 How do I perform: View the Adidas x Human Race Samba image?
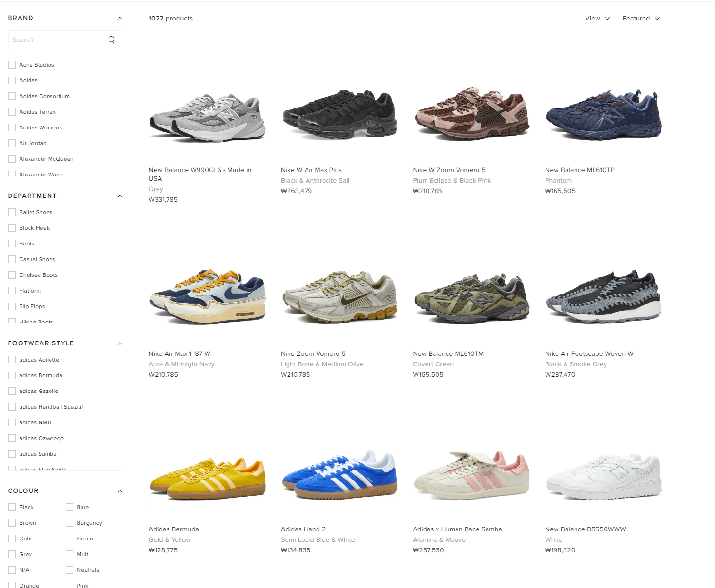472,475
